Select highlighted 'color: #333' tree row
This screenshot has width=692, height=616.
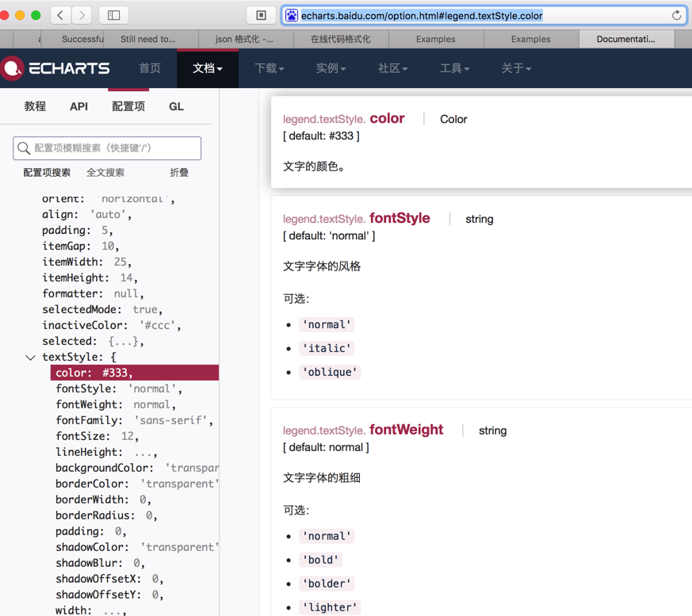pyautogui.click(x=135, y=373)
